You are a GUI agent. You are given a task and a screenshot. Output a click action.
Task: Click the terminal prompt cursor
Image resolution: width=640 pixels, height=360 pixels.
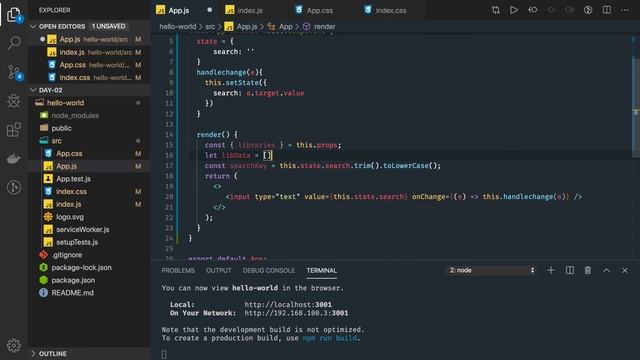click(x=164, y=354)
